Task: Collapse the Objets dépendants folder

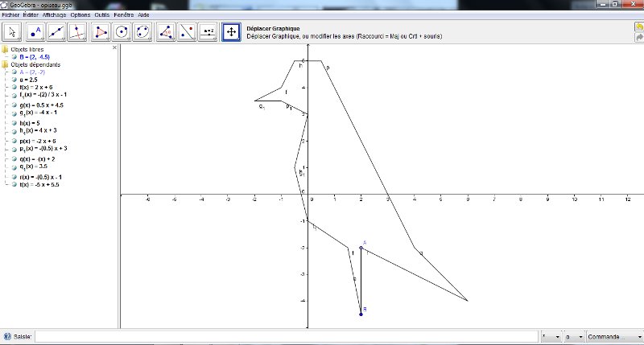Action: [5, 64]
